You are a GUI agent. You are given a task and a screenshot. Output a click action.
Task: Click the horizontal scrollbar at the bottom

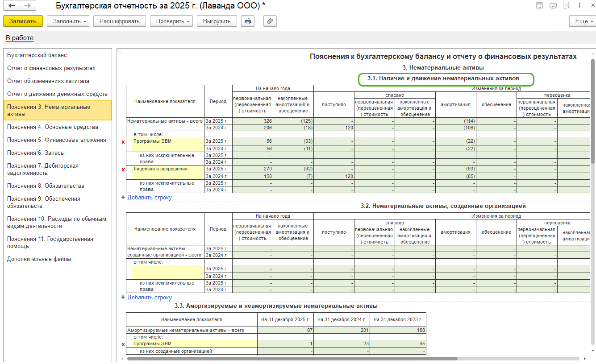[292, 358]
